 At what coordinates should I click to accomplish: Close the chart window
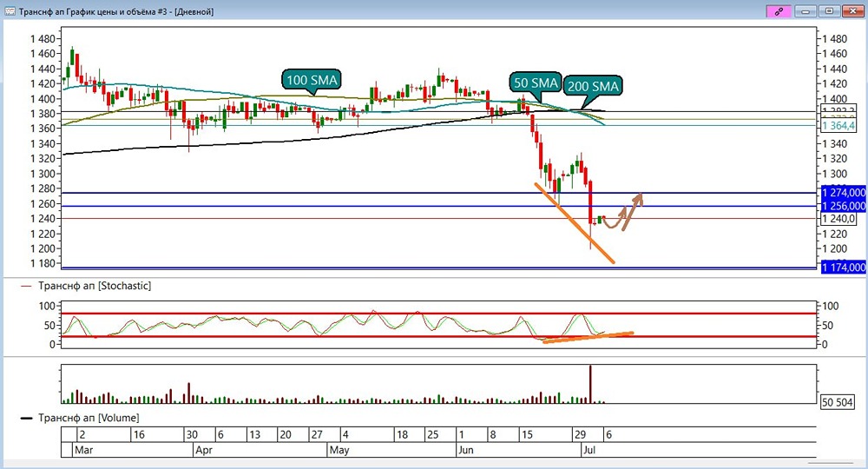[852, 11]
